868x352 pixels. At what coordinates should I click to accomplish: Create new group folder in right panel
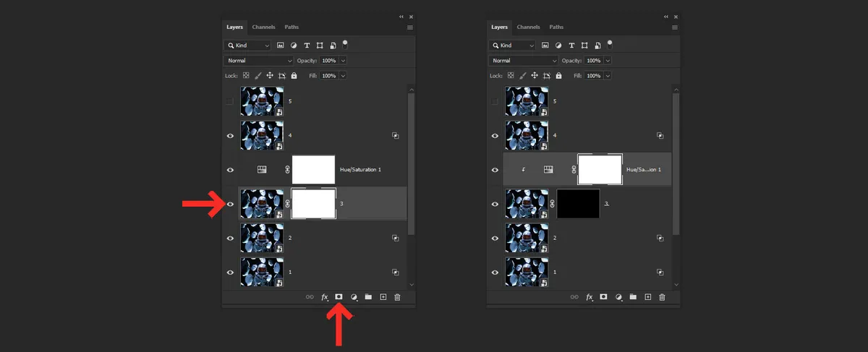(x=633, y=297)
